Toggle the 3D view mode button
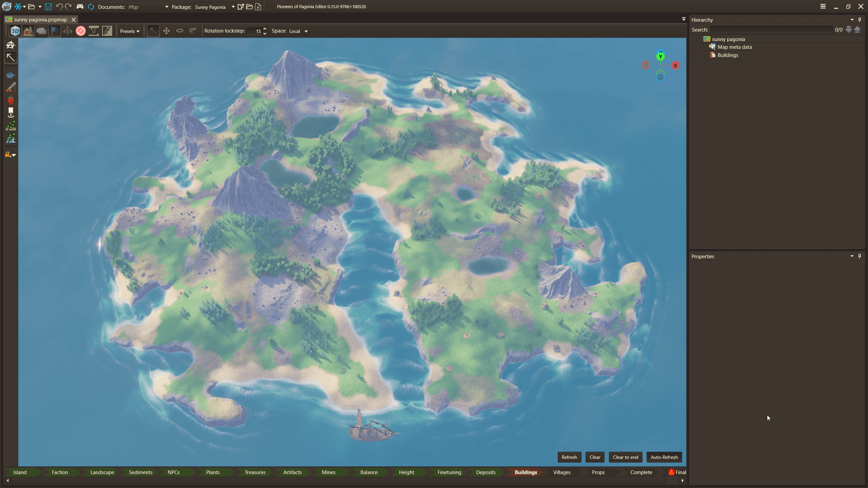The width and height of the screenshot is (868, 488). [x=15, y=31]
